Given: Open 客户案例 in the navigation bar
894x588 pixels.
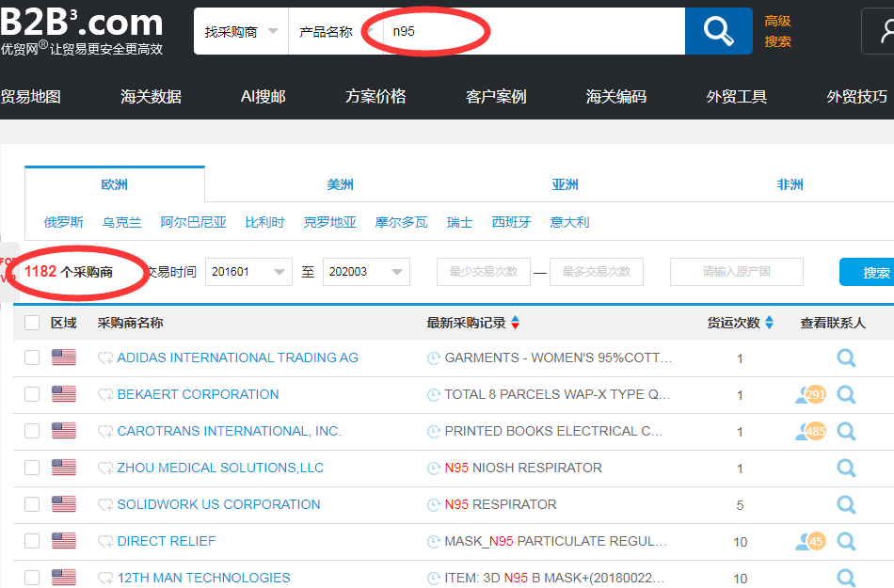Looking at the screenshot, I should tap(496, 96).
